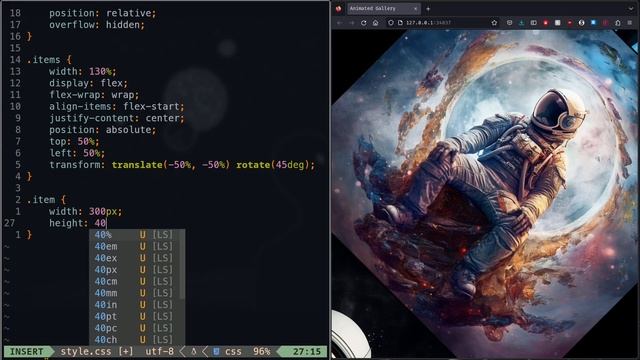This screenshot has height=360, width=640.
Task: Open the browser extensions puzzle icon
Action: [x=618, y=23]
